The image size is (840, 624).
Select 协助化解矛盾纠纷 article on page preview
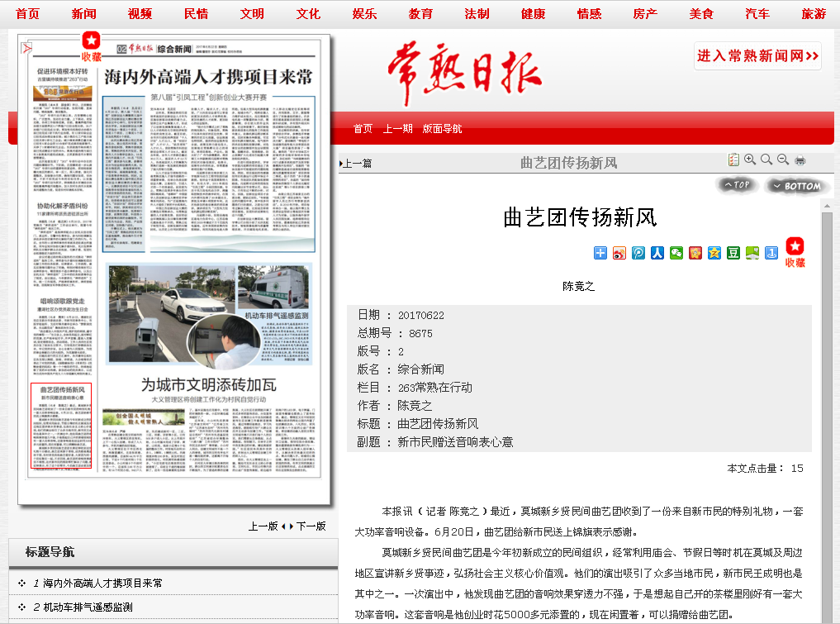click(63, 206)
